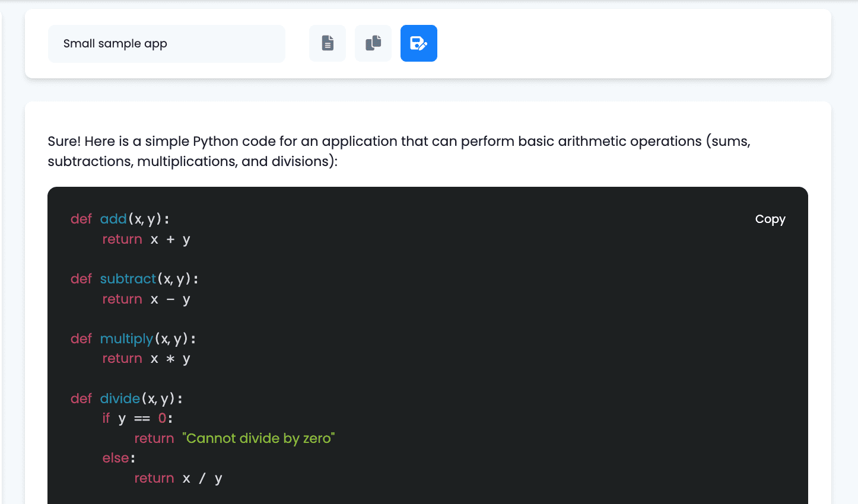Viewport: 858px width, 504px height.
Task: Click the 'return x * y' line
Action: point(146,359)
